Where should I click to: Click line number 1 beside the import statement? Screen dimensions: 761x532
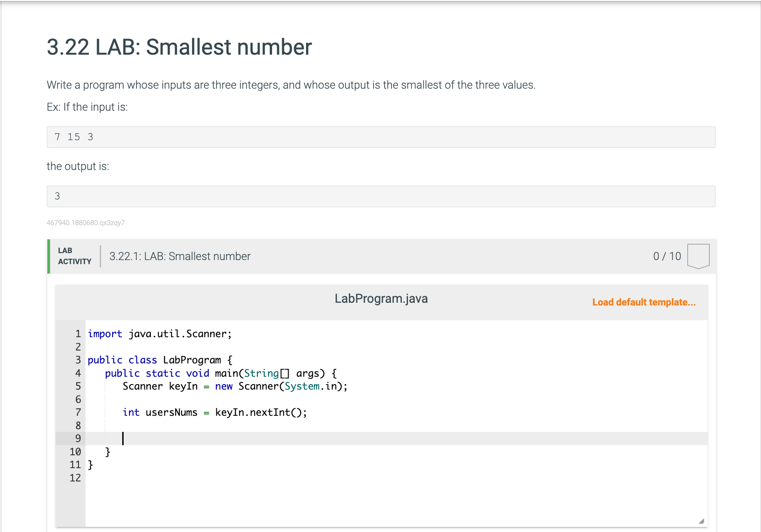(x=77, y=334)
